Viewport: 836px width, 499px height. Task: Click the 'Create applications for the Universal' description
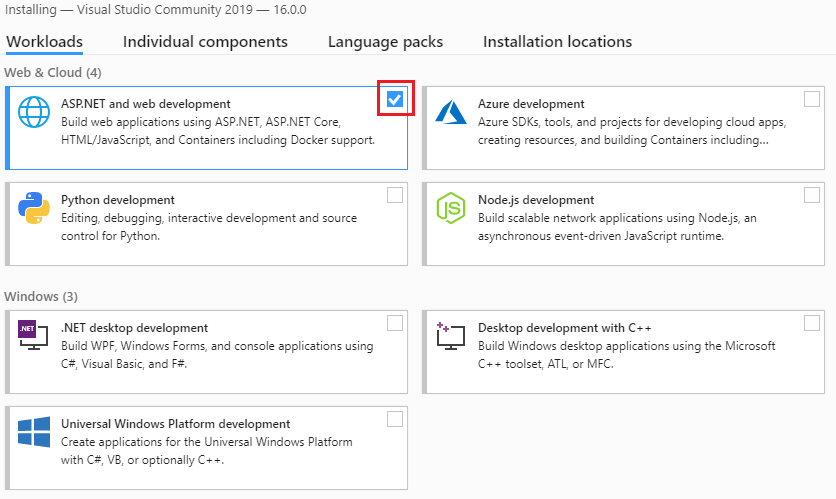(206, 451)
